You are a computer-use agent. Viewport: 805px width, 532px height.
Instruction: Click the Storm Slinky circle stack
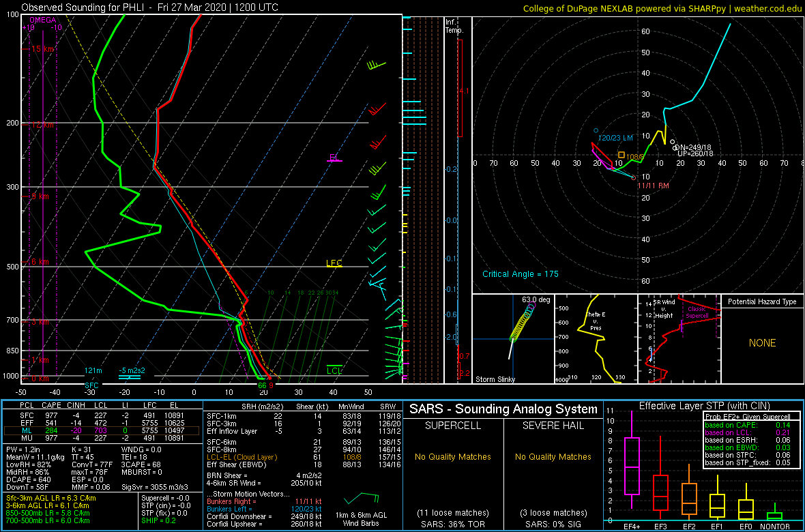click(522, 322)
